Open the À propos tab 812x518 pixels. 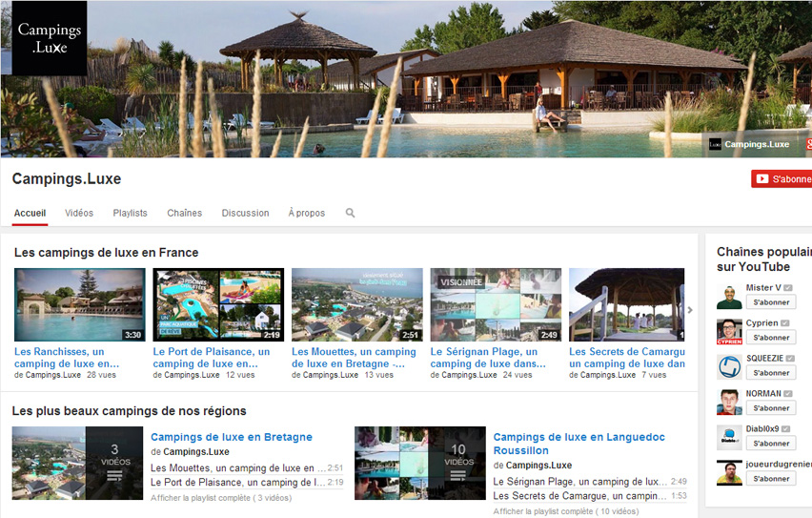click(307, 213)
